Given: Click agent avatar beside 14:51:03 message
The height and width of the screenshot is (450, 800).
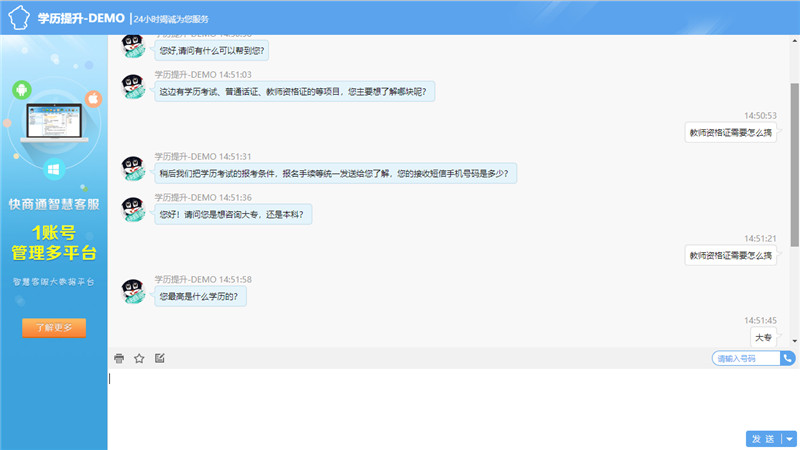Looking at the screenshot, I should point(135,87).
